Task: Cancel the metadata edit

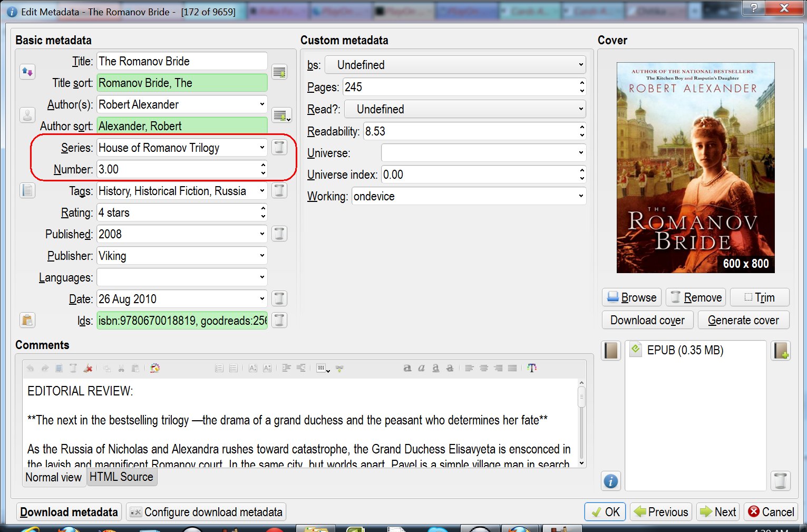Action: [x=771, y=512]
